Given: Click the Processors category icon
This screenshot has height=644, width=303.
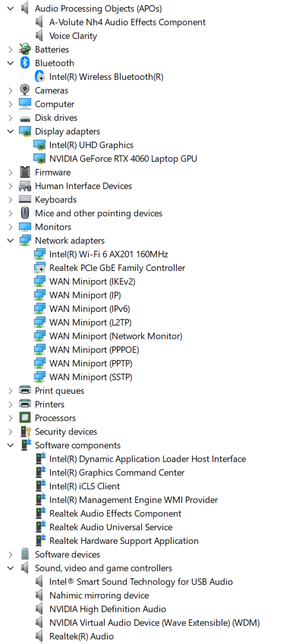Looking at the screenshot, I should coord(25,418).
